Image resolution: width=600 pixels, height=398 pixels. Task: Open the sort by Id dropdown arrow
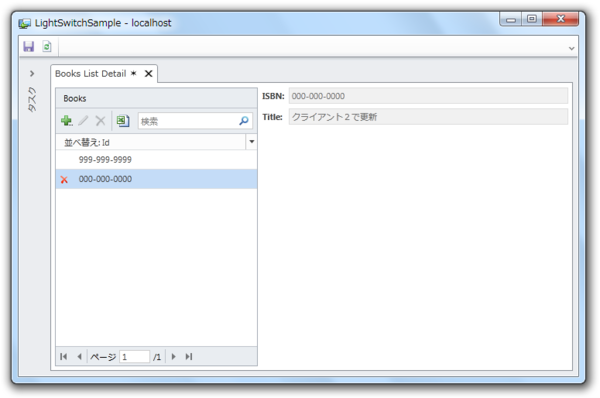[251, 142]
